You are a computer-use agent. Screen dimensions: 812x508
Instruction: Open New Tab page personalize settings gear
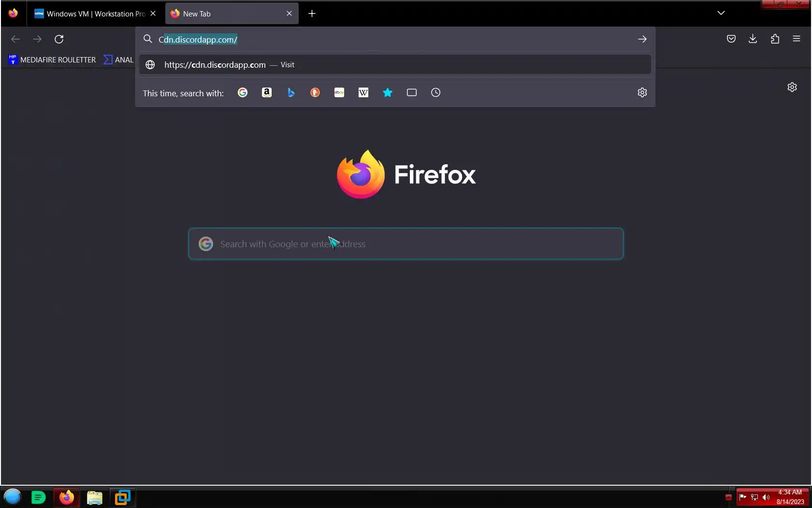(x=792, y=87)
